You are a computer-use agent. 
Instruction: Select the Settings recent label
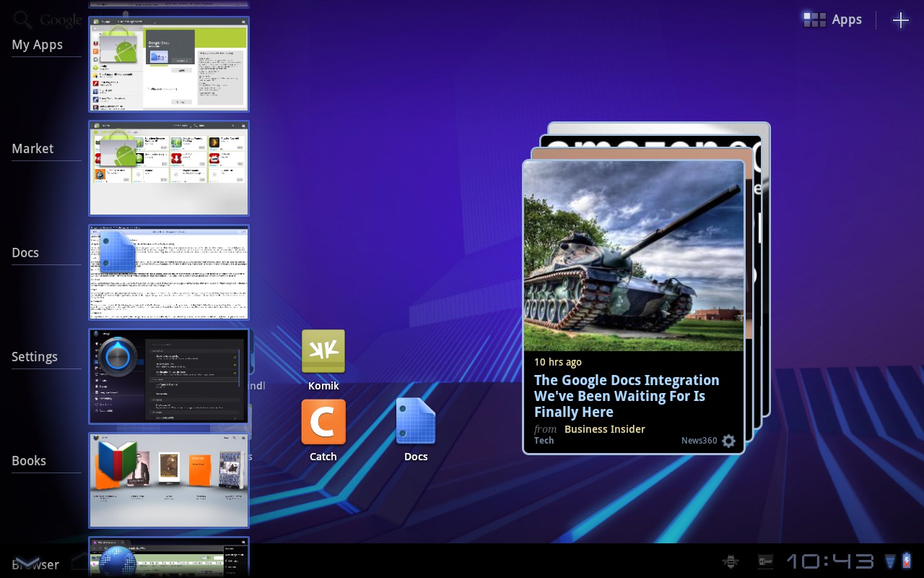(x=35, y=357)
